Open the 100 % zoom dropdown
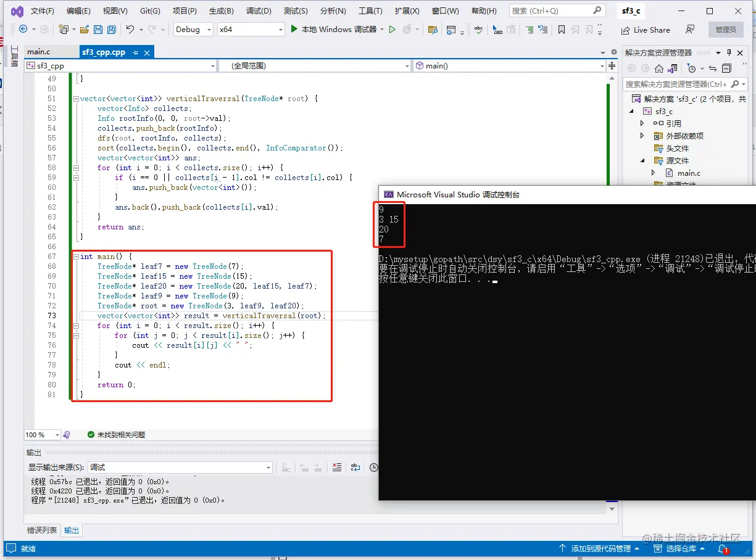This screenshot has width=756, height=560. coord(43,435)
